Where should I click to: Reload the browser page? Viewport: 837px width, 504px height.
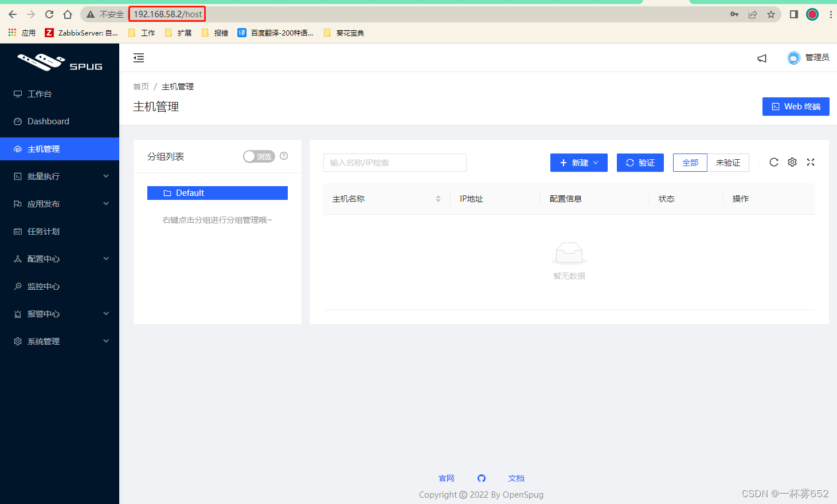pos(49,14)
